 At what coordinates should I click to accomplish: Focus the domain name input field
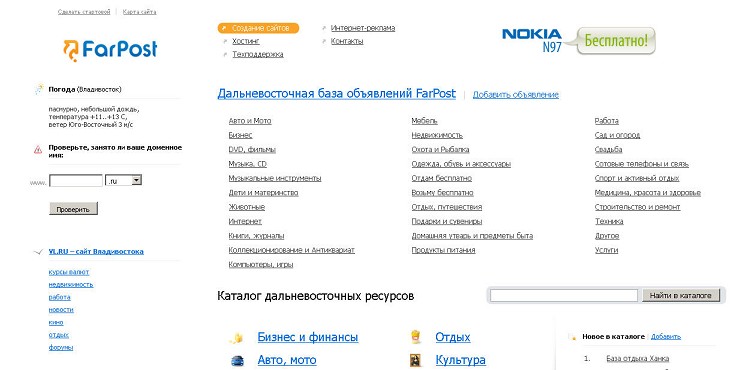[76, 180]
